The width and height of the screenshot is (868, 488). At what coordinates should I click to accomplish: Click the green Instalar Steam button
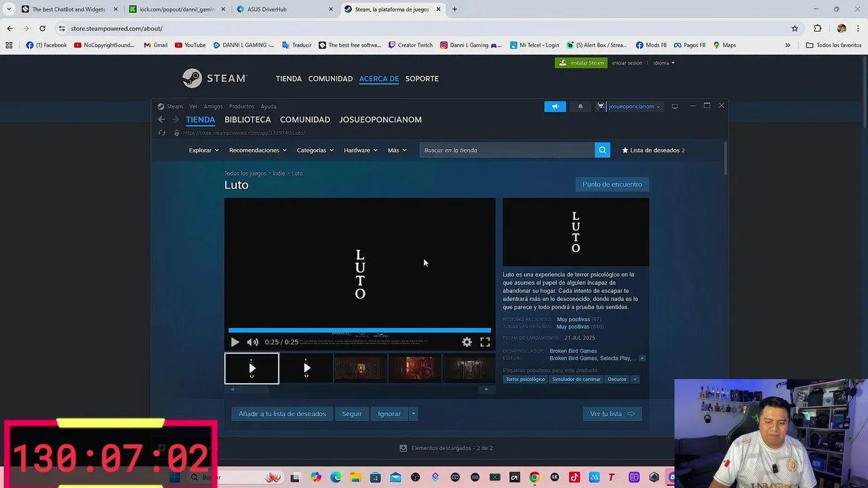581,63
